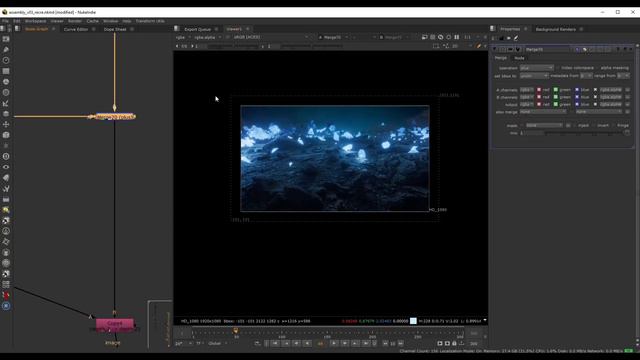Open the Keyer nodes toolbar menu
640x360 pixels.
click(x=6, y=103)
